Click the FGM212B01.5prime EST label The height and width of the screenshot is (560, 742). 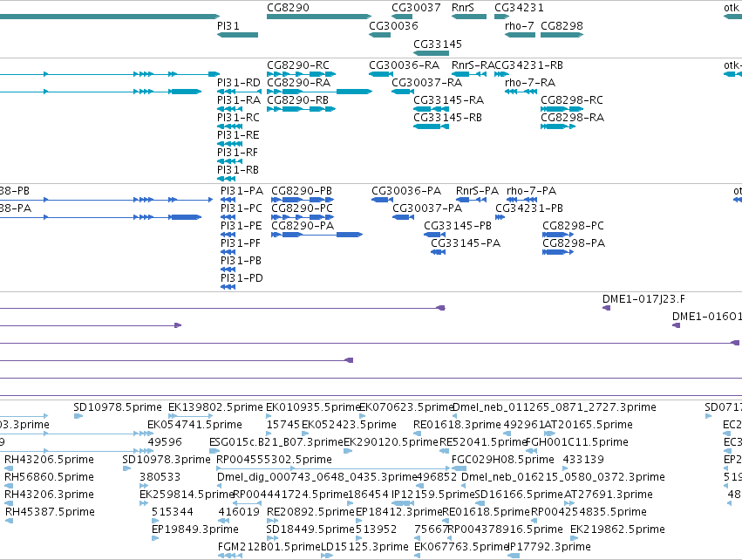(269, 547)
